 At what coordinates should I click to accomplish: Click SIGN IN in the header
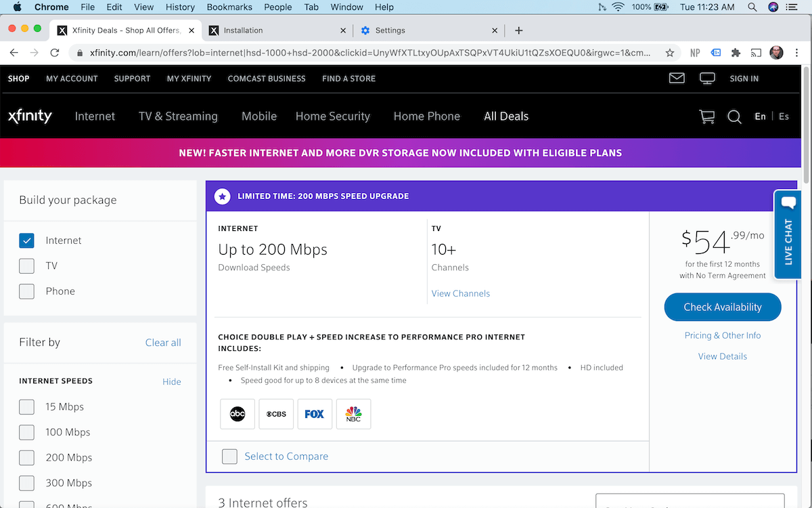pyautogui.click(x=744, y=79)
